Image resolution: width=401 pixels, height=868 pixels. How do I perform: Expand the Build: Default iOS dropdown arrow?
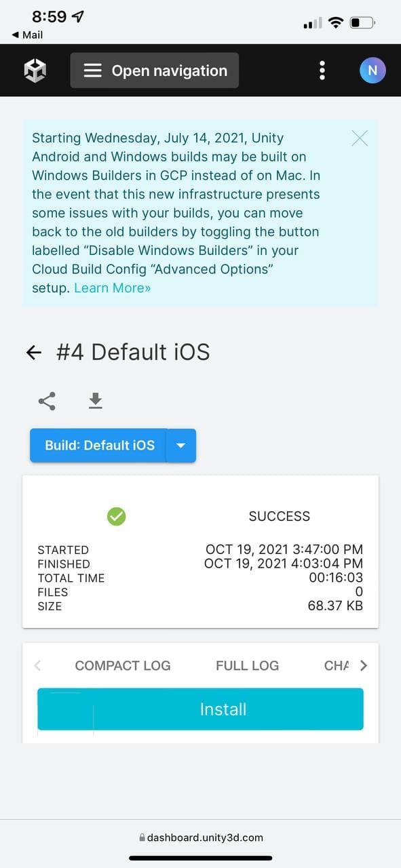[x=180, y=446]
